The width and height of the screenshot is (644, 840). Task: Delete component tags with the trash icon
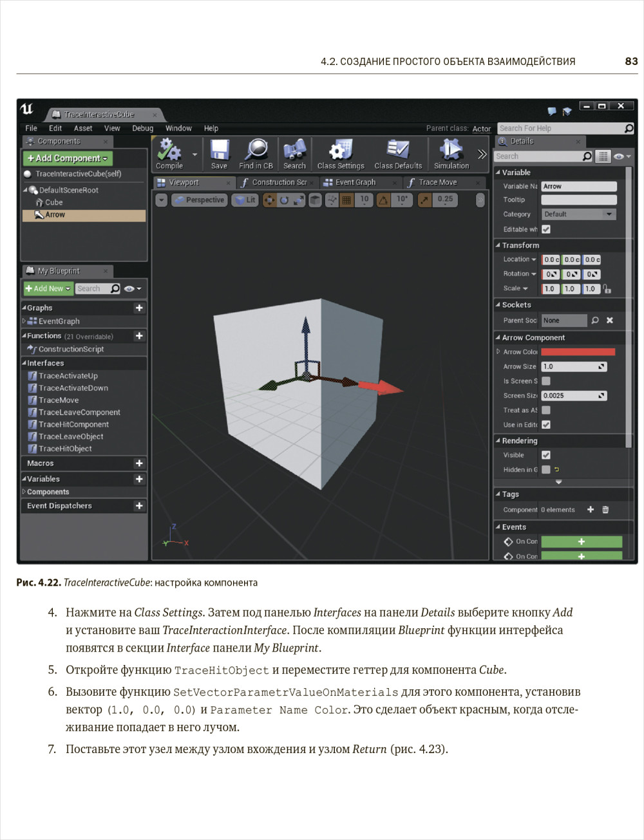pyautogui.click(x=605, y=509)
